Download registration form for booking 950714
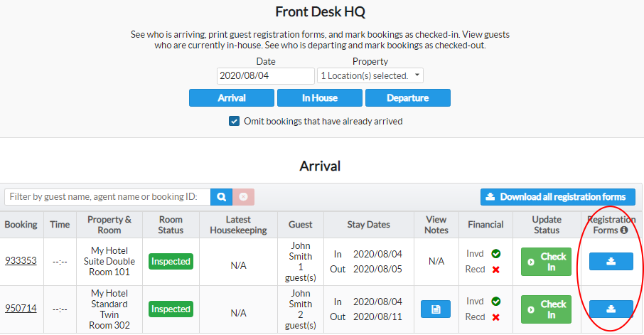The height and width of the screenshot is (335, 644). (611, 309)
